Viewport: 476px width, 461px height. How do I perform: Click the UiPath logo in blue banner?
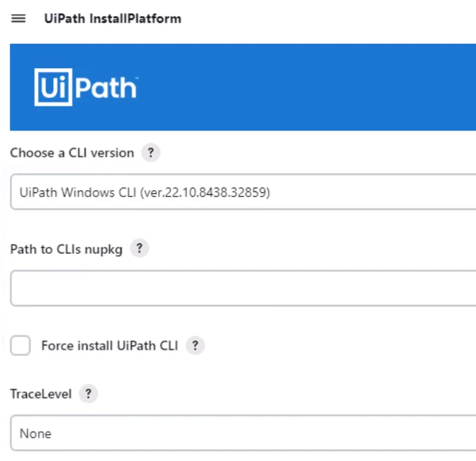86,87
